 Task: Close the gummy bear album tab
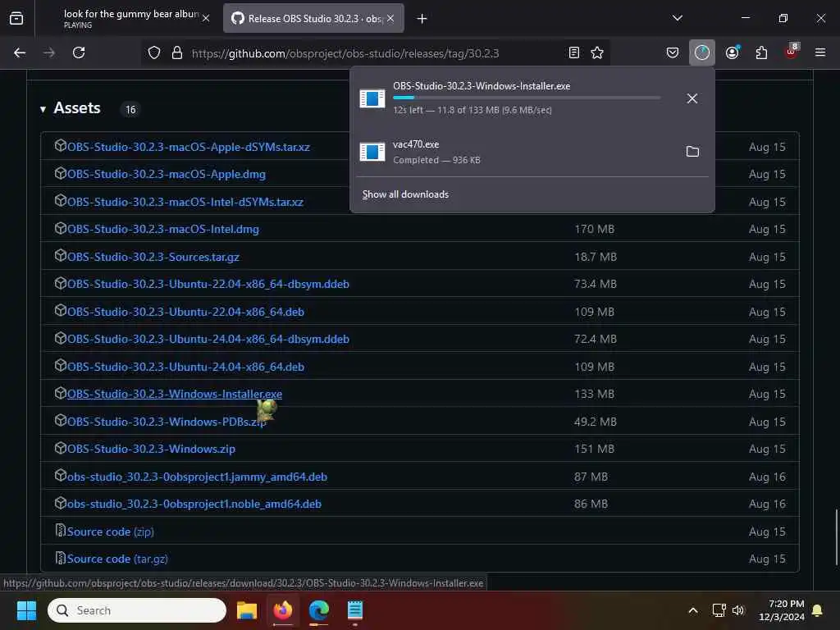pos(206,18)
